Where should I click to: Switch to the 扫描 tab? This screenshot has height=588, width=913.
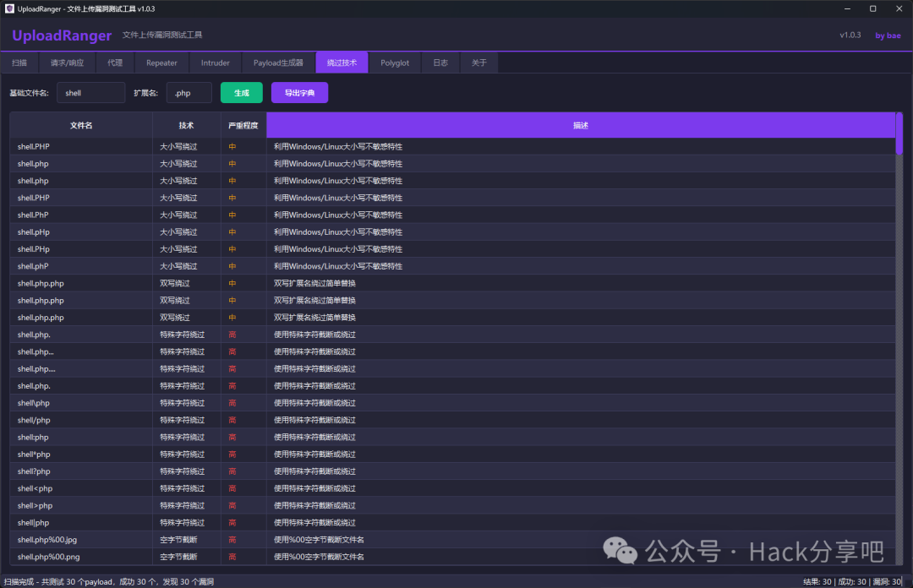19,63
